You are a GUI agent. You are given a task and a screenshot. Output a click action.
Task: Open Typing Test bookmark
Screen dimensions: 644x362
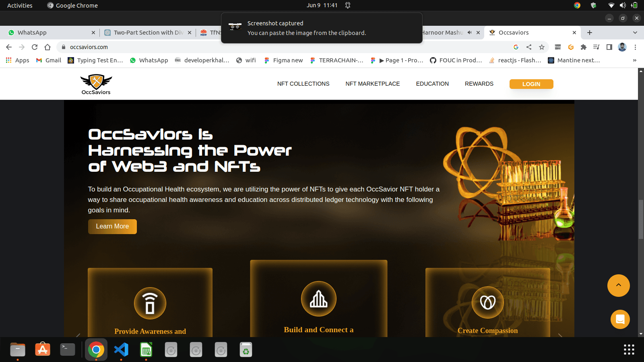coord(95,60)
